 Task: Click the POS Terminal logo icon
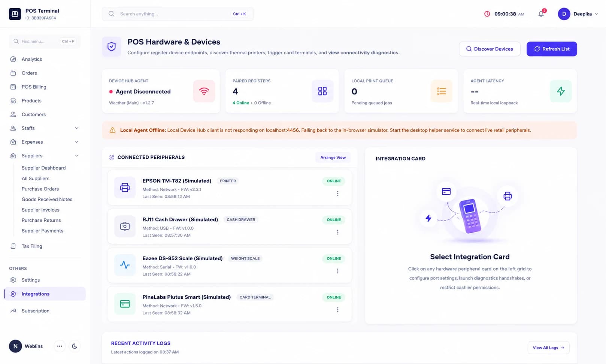tap(15, 14)
